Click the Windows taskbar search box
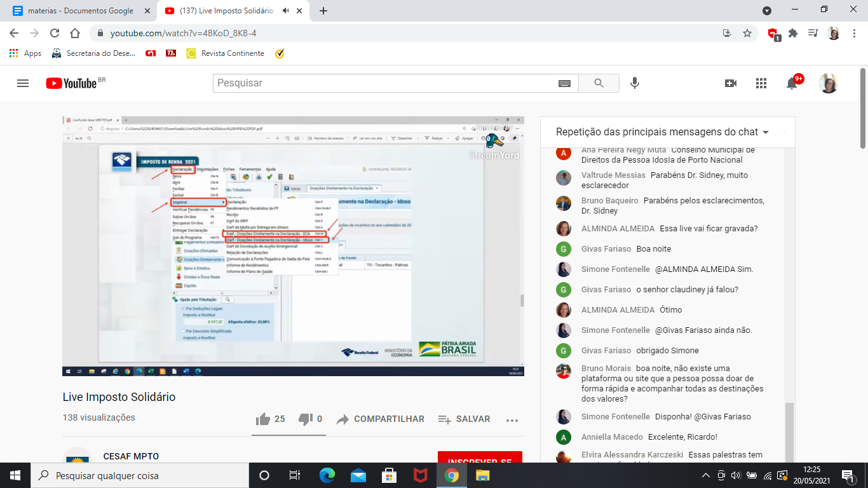 (140, 475)
